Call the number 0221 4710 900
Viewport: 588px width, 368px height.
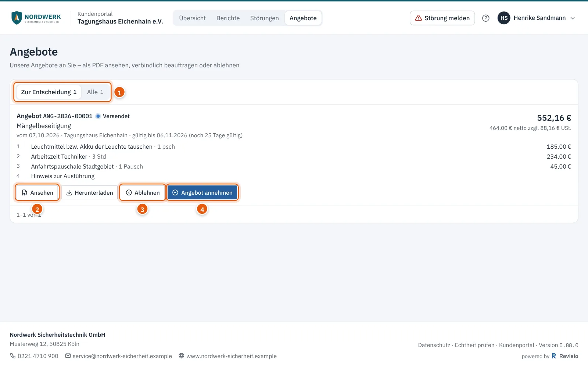(38, 356)
